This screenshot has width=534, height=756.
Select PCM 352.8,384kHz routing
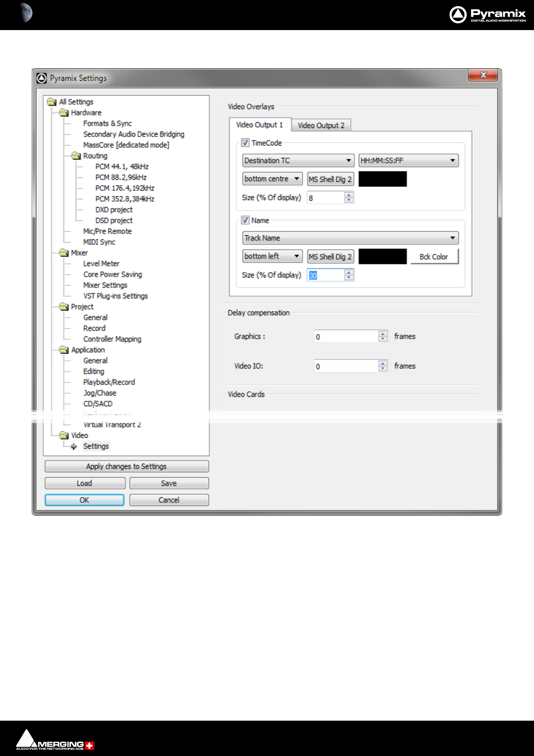[125, 199]
